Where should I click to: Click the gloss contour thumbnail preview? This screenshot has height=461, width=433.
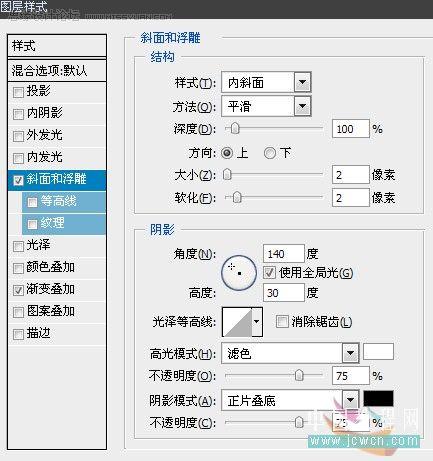coord(237,322)
